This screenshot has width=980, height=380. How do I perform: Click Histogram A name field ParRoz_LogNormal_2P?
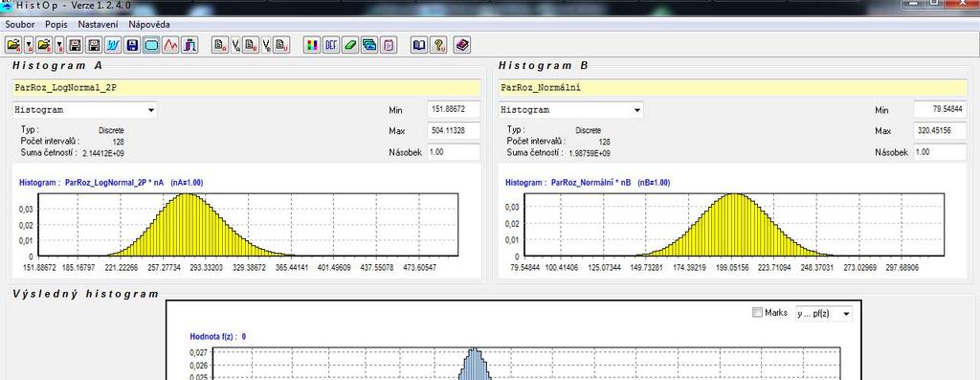[247, 88]
